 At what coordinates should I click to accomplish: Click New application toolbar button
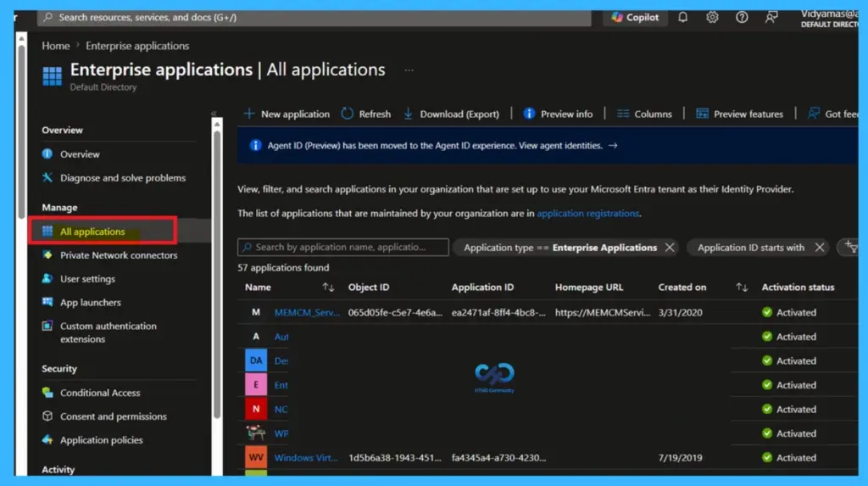(x=287, y=114)
